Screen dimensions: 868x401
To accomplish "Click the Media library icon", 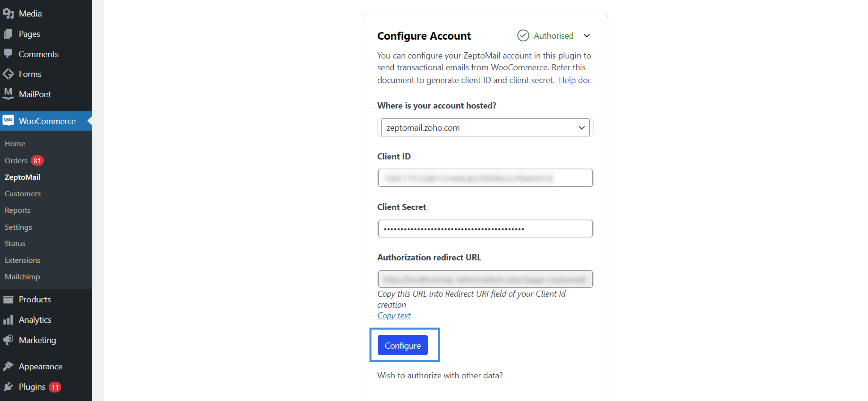I will pyautogui.click(x=8, y=13).
